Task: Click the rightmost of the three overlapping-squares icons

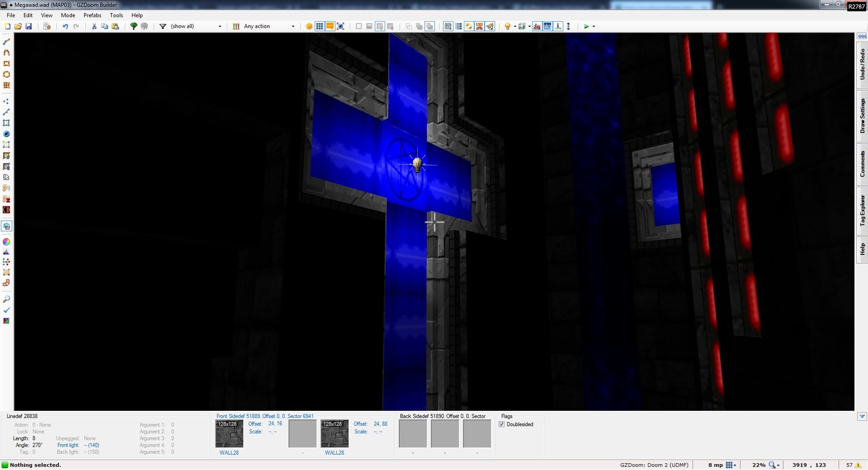Action: coord(430,26)
